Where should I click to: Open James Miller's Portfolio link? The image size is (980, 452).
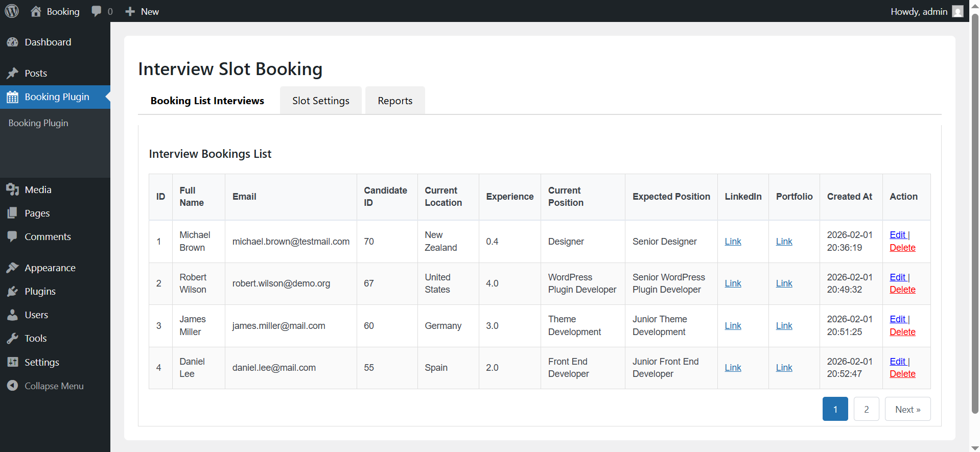[784, 326]
